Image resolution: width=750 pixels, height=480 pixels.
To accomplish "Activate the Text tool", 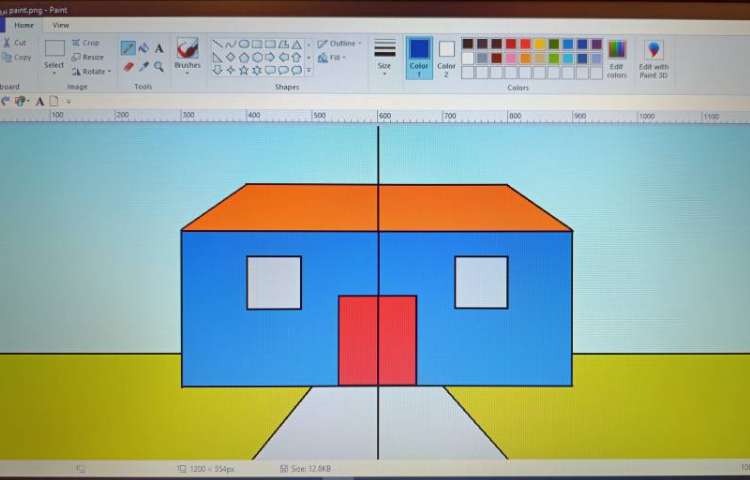I will 159,48.
